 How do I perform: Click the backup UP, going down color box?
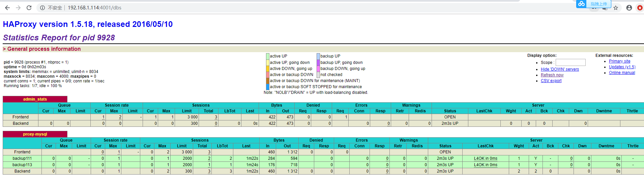318,62
